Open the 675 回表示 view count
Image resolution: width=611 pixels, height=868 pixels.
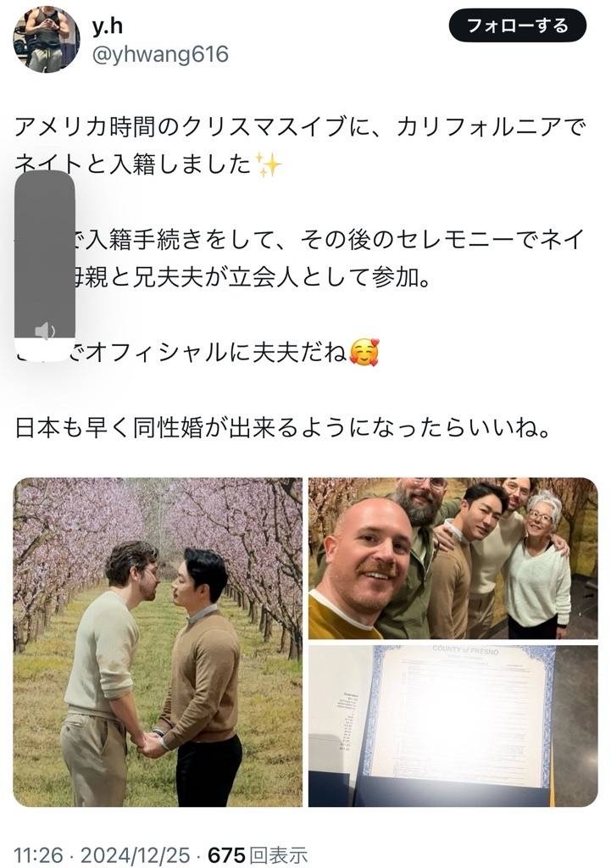tap(258, 854)
